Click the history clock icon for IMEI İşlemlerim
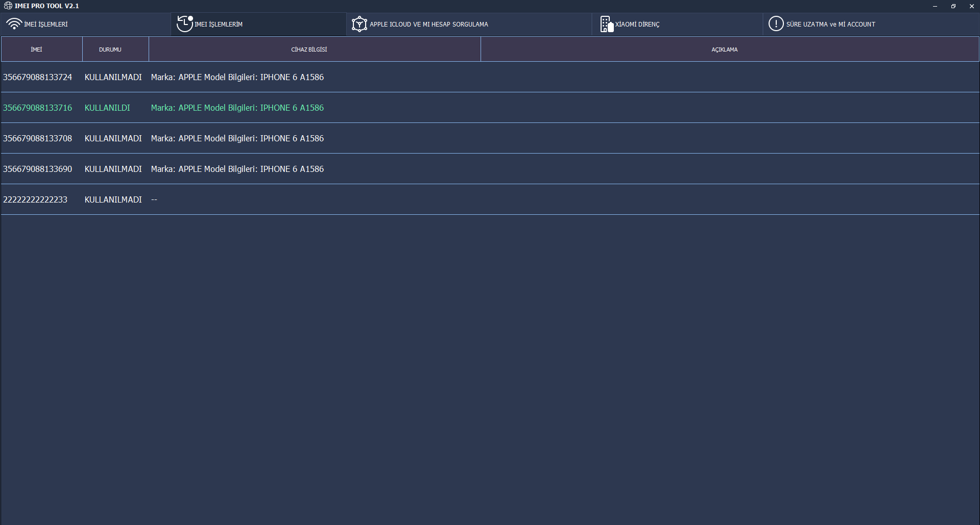This screenshot has width=980, height=525. pos(184,24)
